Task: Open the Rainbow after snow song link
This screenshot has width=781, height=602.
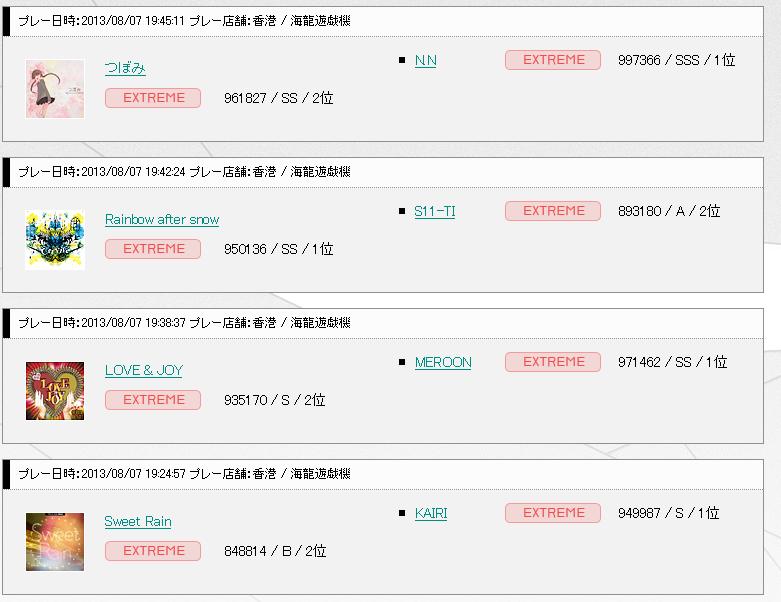Action: pyautogui.click(x=162, y=219)
